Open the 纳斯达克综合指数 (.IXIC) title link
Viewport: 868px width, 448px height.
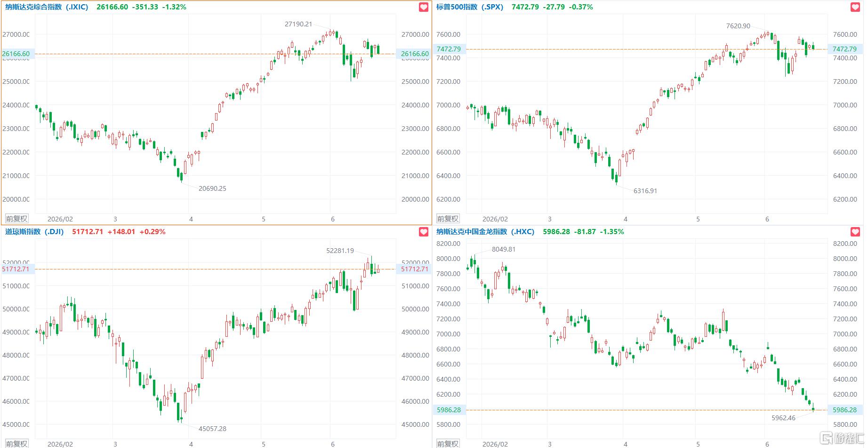click(x=47, y=7)
